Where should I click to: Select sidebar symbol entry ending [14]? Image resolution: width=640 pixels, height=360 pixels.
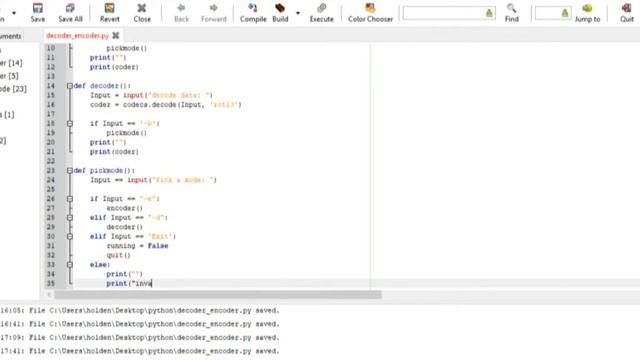click(11, 63)
